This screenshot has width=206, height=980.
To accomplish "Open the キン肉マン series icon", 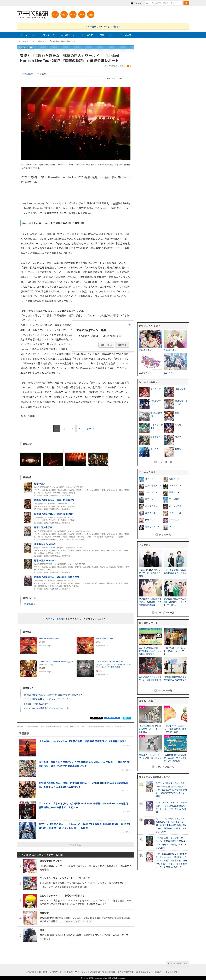I will [x=144, y=392].
